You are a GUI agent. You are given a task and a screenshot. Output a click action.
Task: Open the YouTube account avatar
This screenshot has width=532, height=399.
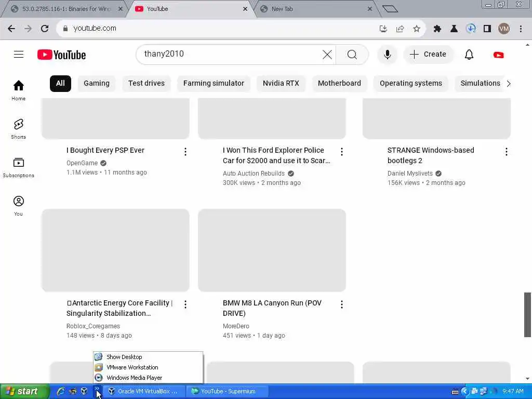[x=498, y=55]
